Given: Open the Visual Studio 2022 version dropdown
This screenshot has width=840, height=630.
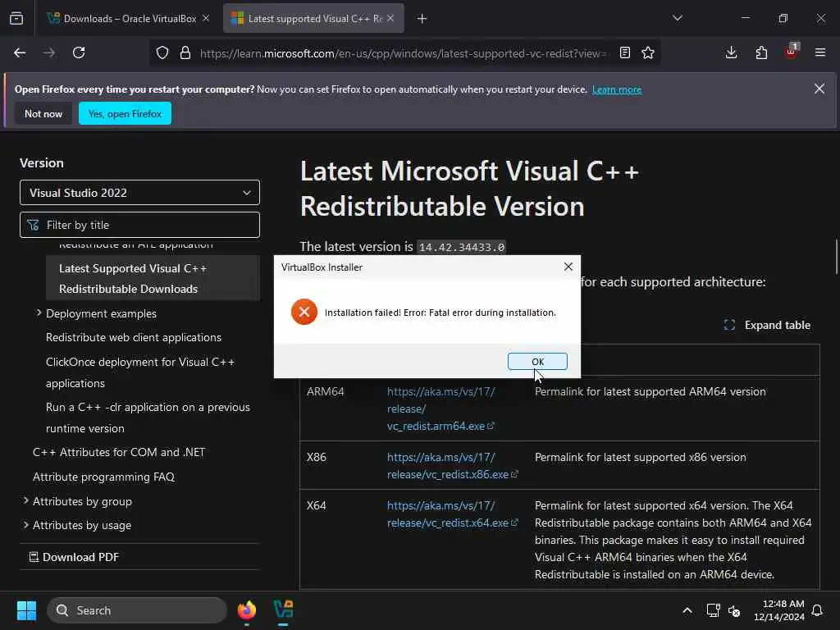Looking at the screenshot, I should [139, 193].
